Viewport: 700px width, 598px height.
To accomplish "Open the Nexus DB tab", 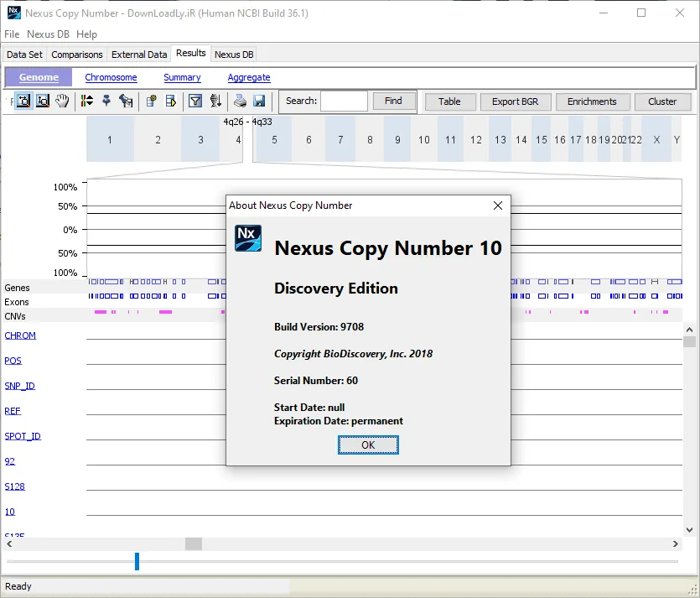I will (x=234, y=55).
